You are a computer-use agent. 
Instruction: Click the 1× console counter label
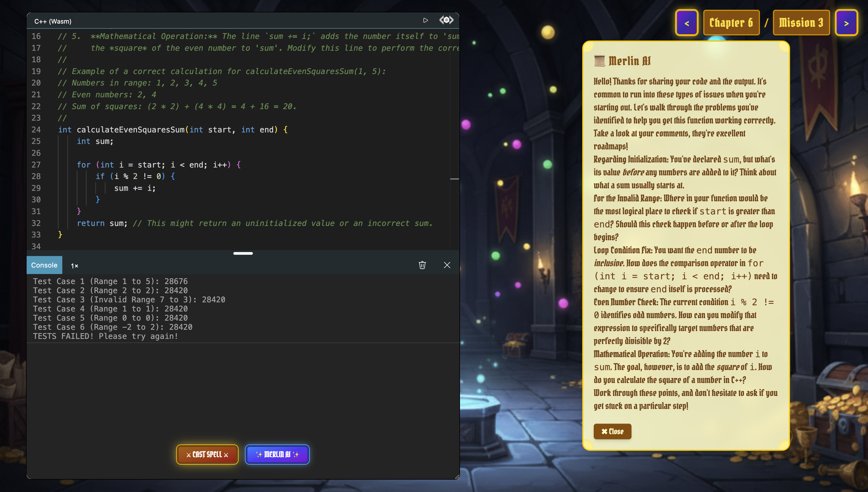[x=74, y=266]
